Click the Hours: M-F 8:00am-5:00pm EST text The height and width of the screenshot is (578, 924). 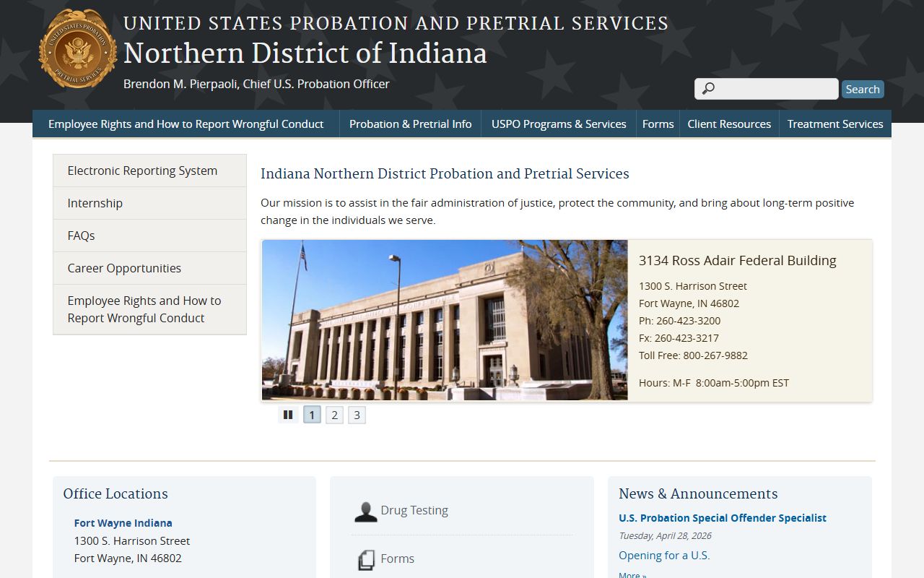(714, 383)
